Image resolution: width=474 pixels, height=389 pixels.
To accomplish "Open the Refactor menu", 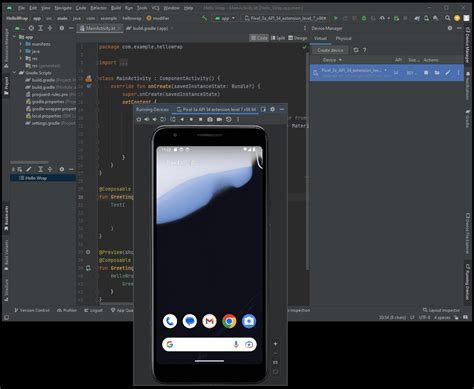I will coord(98,8).
